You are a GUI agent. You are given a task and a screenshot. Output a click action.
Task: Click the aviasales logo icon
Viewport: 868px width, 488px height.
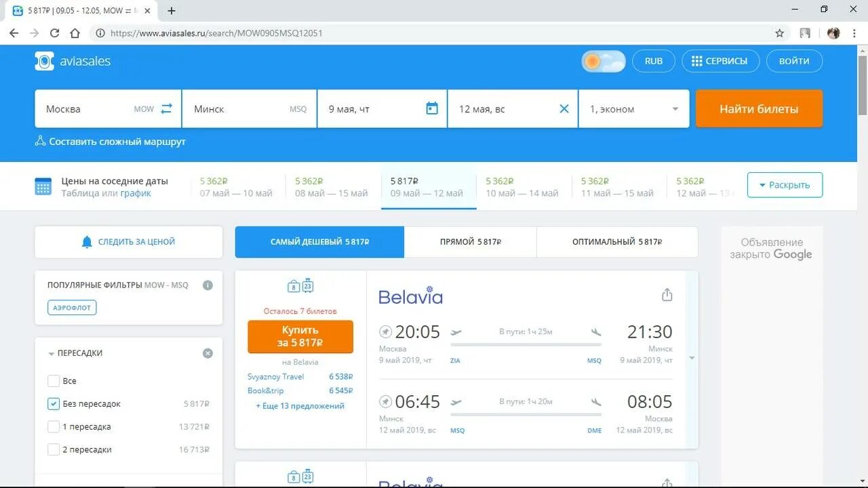tap(44, 61)
